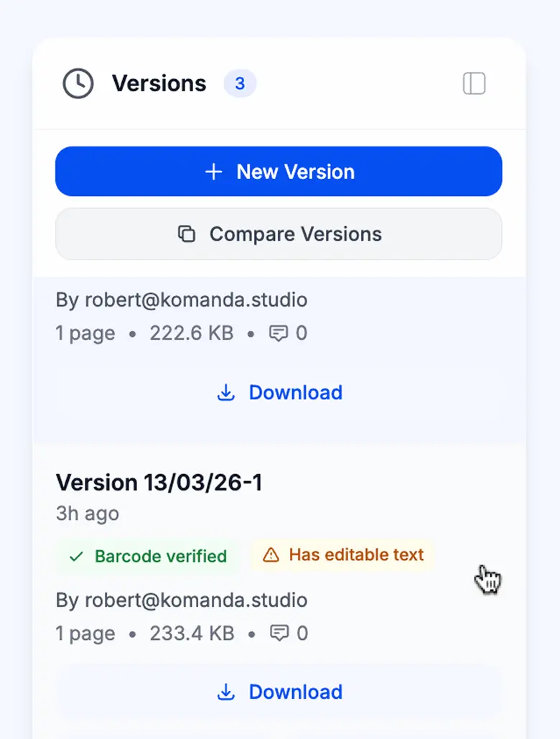The height and width of the screenshot is (739, 560).
Task: Click the green checkmark in Barcode verified badge
Action: click(x=75, y=556)
